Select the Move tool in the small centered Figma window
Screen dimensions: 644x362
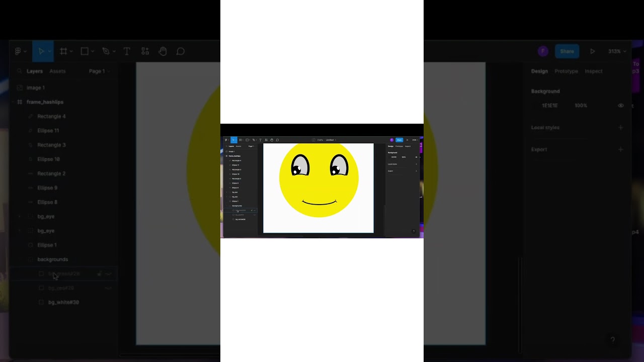pos(233,140)
